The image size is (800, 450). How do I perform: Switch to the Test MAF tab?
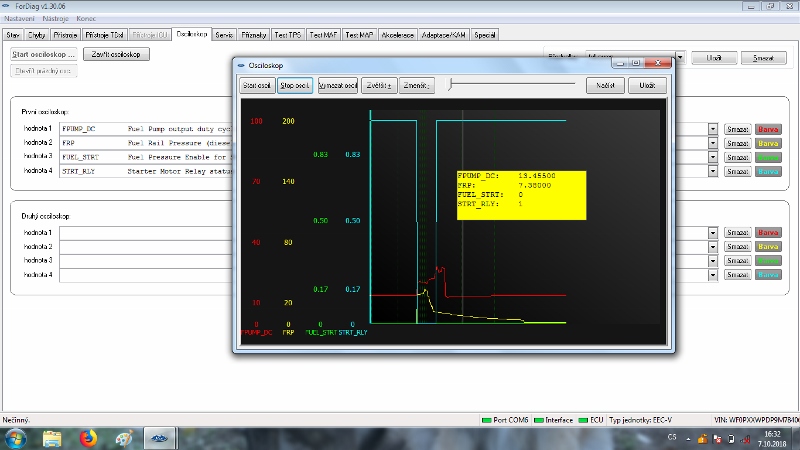pos(324,34)
